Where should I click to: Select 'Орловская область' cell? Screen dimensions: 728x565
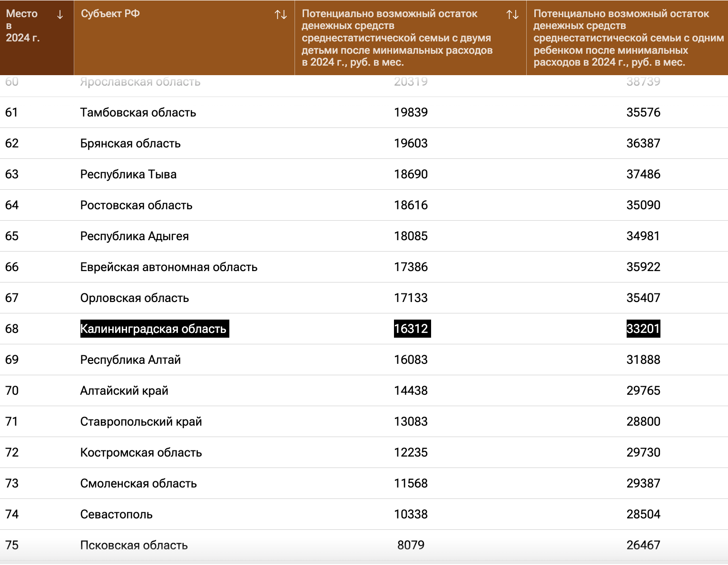(x=135, y=298)
